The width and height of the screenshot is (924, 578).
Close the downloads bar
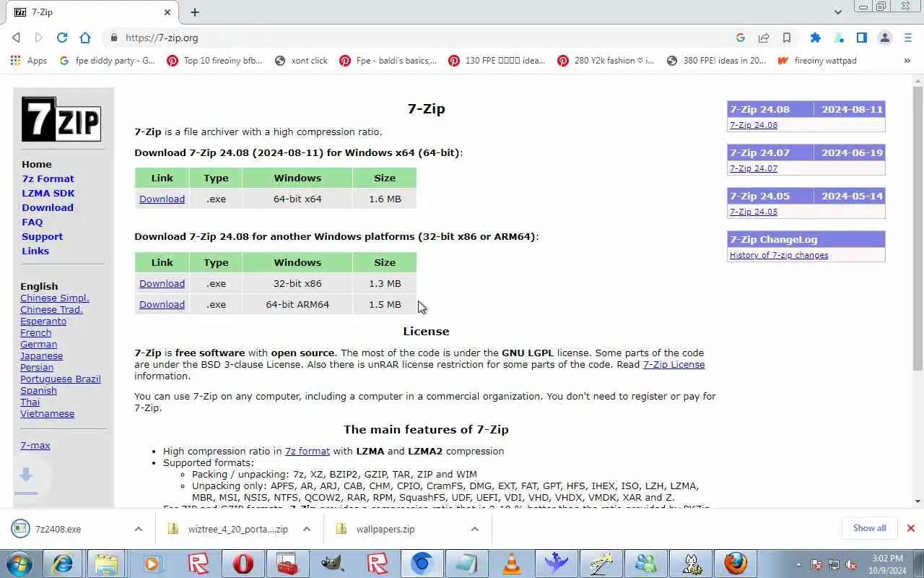tap(911, 528)
